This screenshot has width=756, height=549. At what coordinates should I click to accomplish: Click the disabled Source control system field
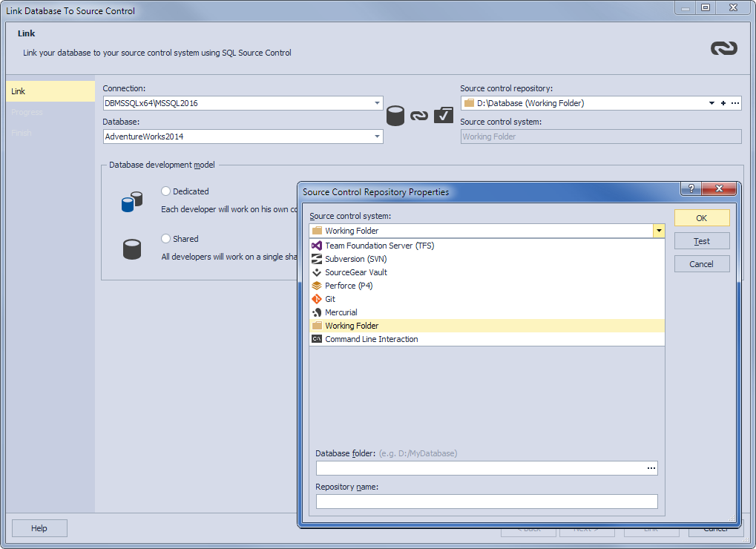[x=601, y=137]
